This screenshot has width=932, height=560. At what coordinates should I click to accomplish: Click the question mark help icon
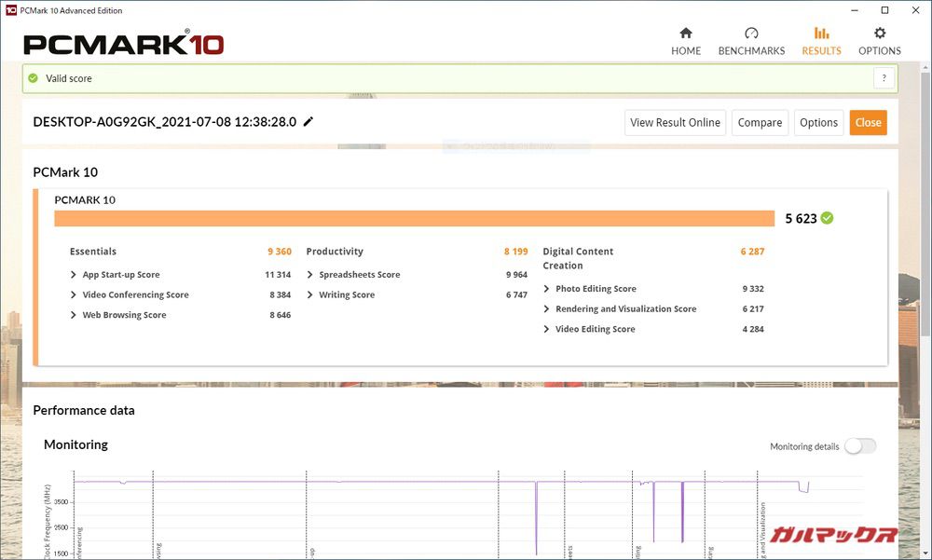pos(884,78)
